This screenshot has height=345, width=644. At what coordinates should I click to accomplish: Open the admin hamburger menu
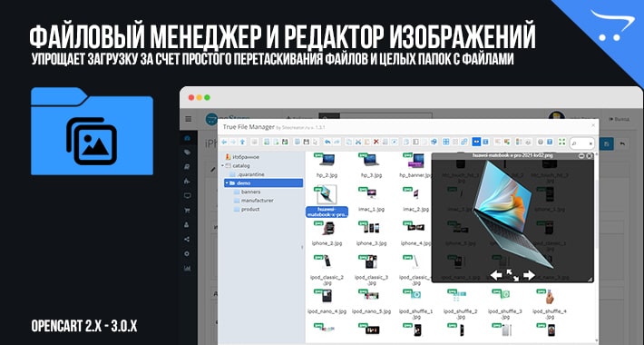coord(188,119)
